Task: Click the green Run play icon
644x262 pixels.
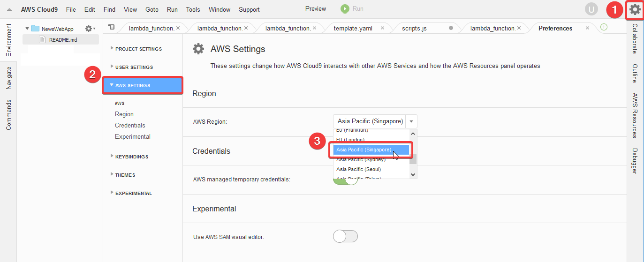Action: [x=345, y=9]
